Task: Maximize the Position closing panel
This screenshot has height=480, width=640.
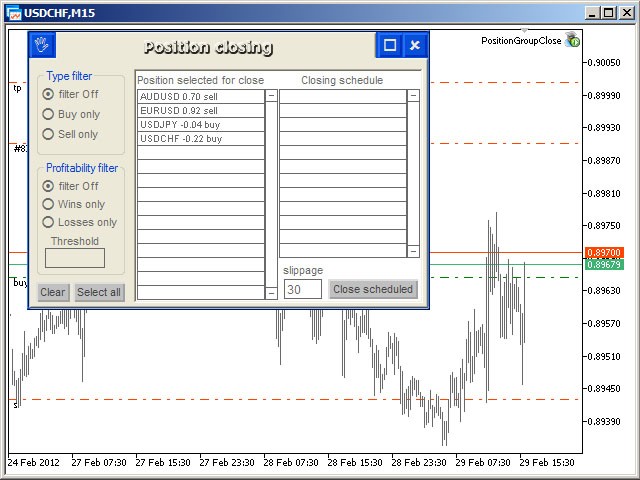Action: 390,45
